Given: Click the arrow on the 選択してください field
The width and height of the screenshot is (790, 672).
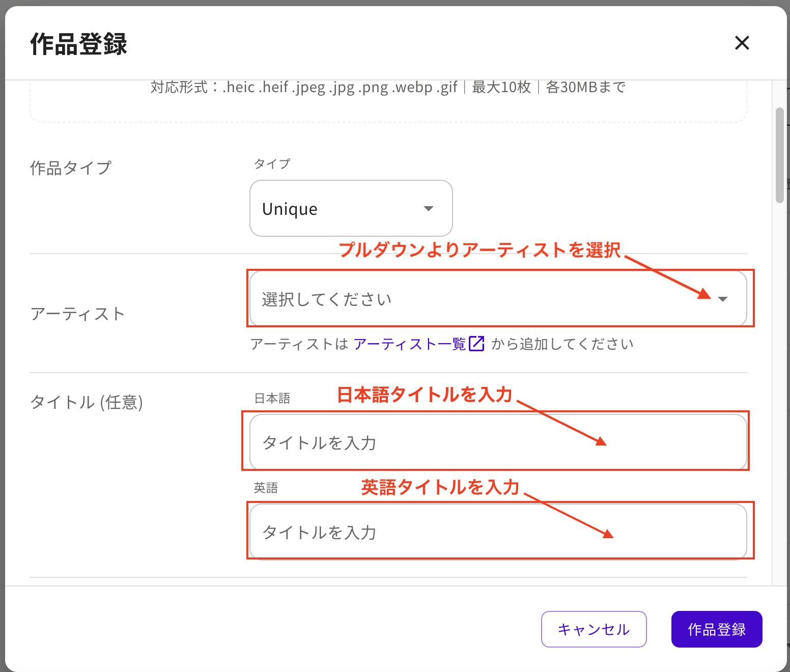Looking at the screenshot, I should 723,299.
